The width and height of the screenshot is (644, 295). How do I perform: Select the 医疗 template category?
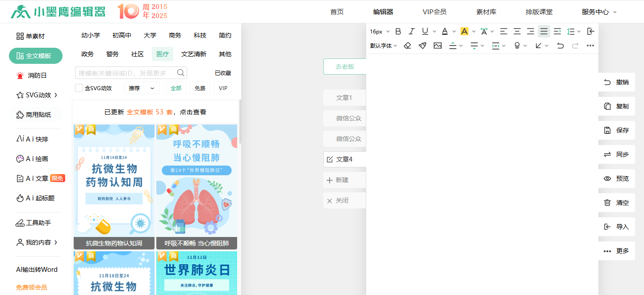point(163,54)
